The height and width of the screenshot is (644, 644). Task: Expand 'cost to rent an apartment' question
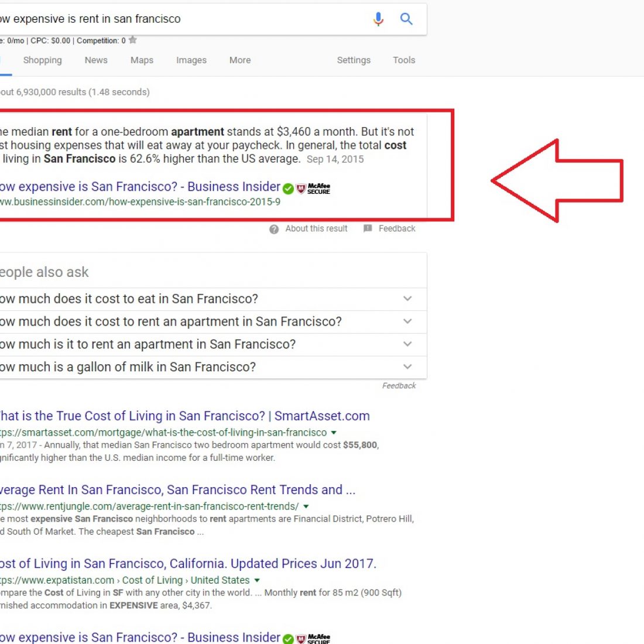pyautogui.click(x=213, y=321)
